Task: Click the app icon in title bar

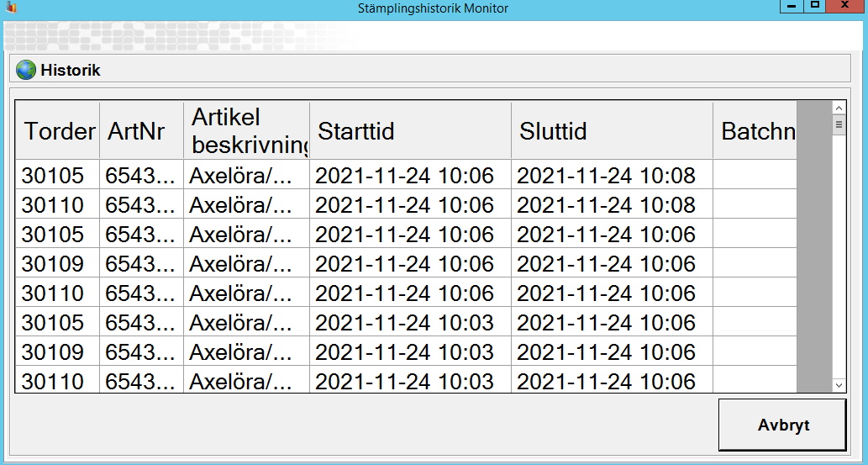Action: coord(11,8)
